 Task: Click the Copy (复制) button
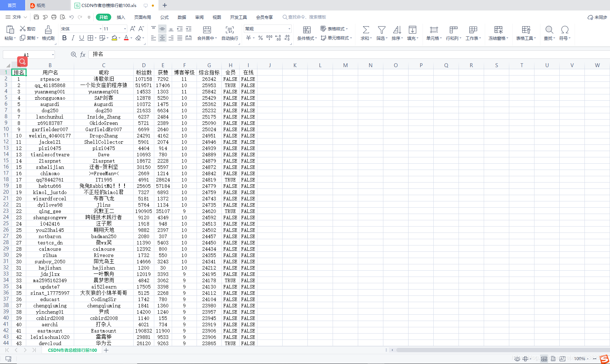coord(29,38)
